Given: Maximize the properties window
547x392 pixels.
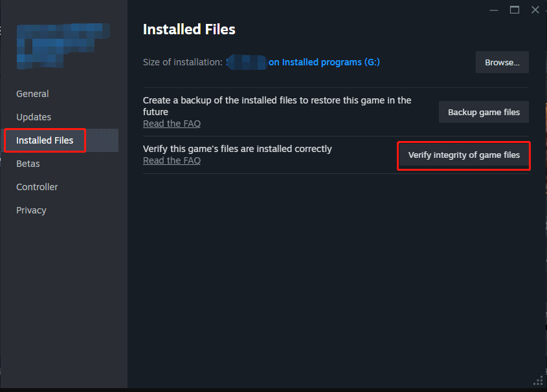Looking at the screenshot, I should 515,10.
